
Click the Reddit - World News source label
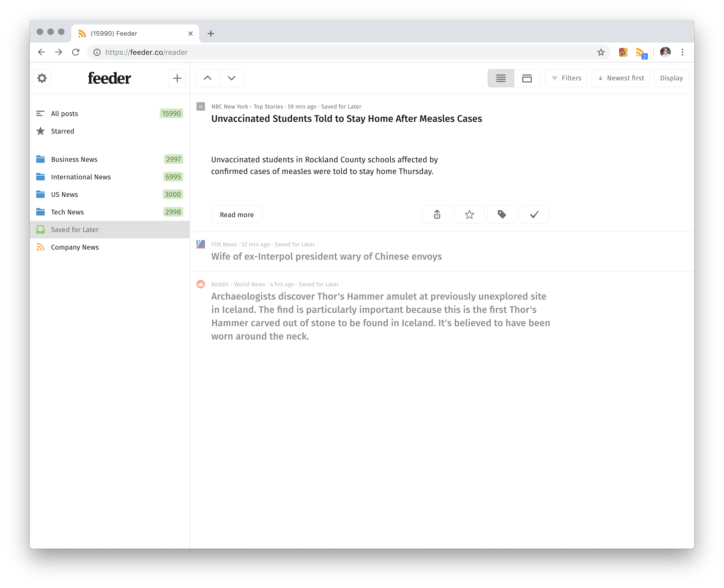[238, 284]
